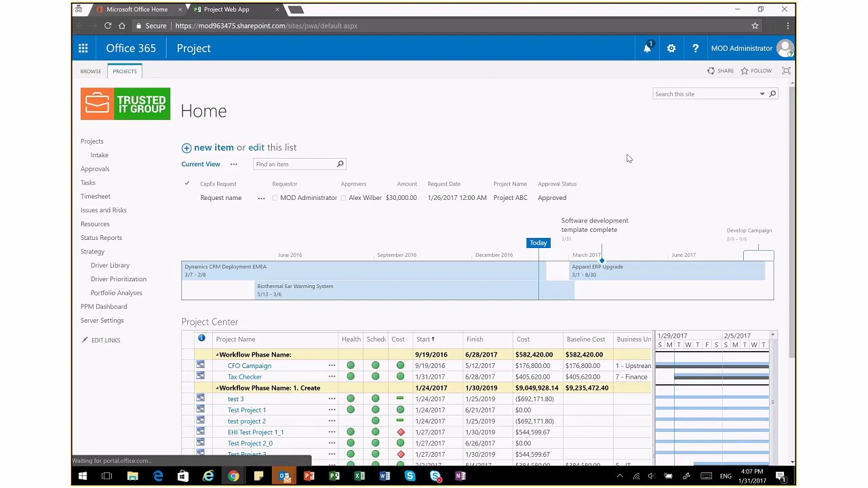Open the CFO Campaign project link
This screenshot has width=868, height=488.
[x=250, y=365]
